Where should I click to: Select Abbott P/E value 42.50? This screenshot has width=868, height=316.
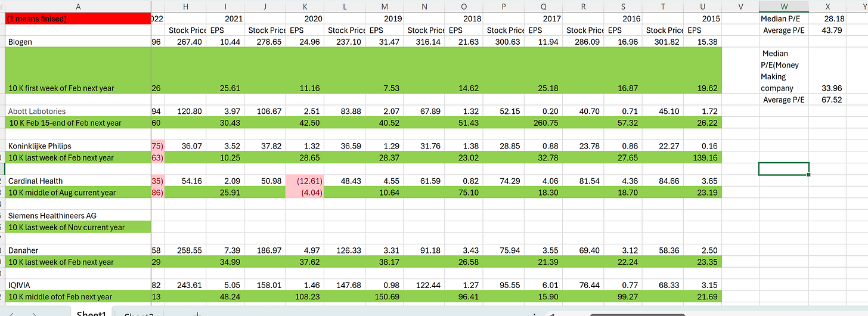coord(305,123)
